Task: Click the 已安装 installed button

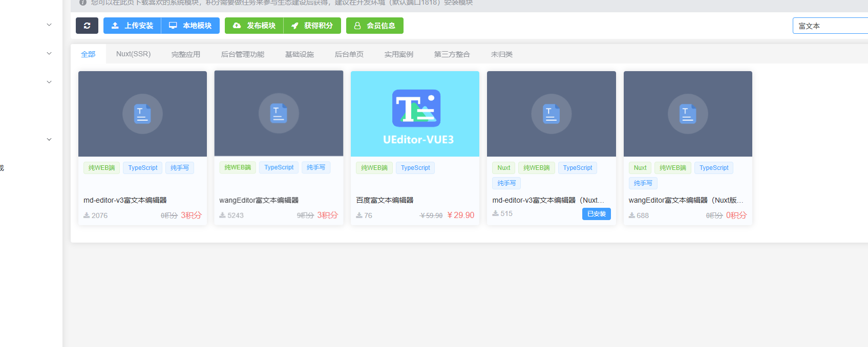Action: 597,214
